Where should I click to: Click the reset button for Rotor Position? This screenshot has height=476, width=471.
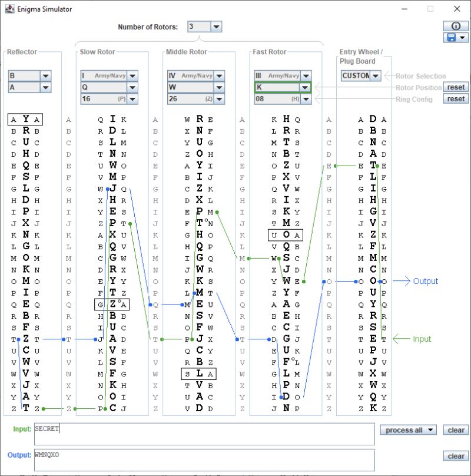pyautogui.click(x=456, y=87)
